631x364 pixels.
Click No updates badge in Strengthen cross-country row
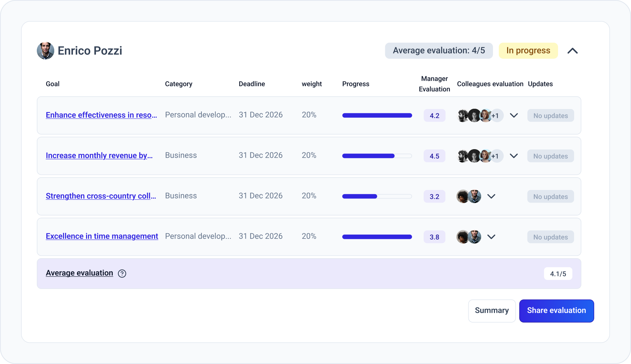(551, 196)
